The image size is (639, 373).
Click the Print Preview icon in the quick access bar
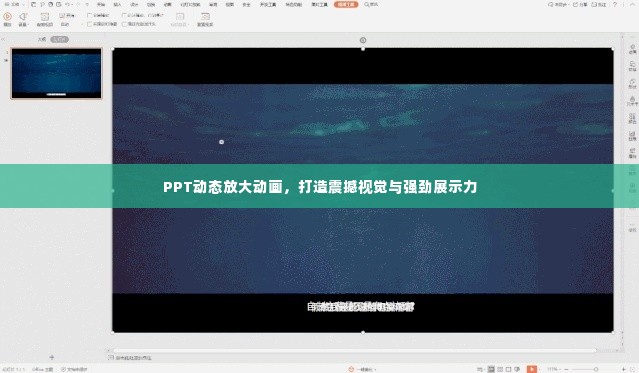(59, 4)
